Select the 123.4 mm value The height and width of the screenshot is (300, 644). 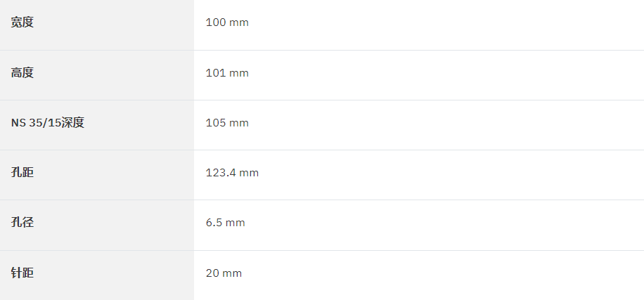click(x=232, y=173)
